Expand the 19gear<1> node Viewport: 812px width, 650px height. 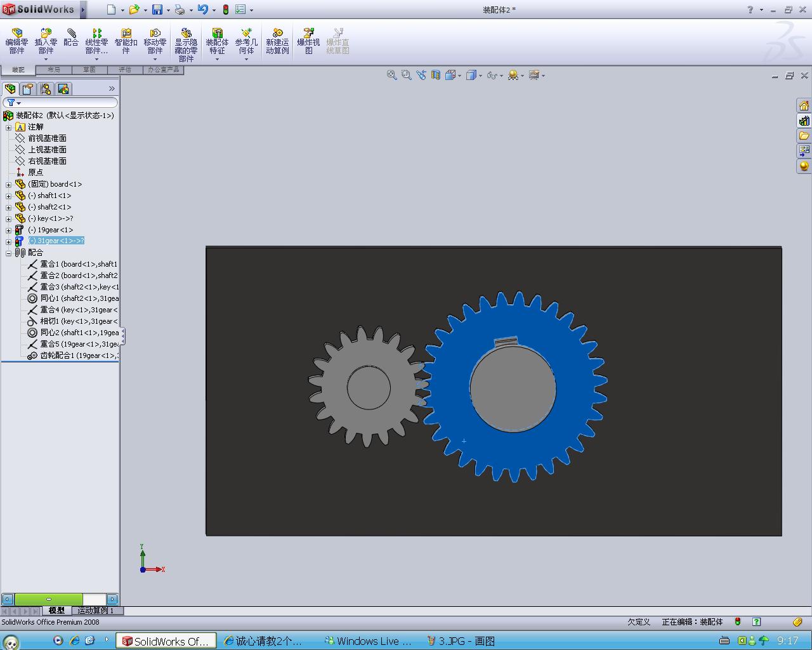tap(9, 230)
